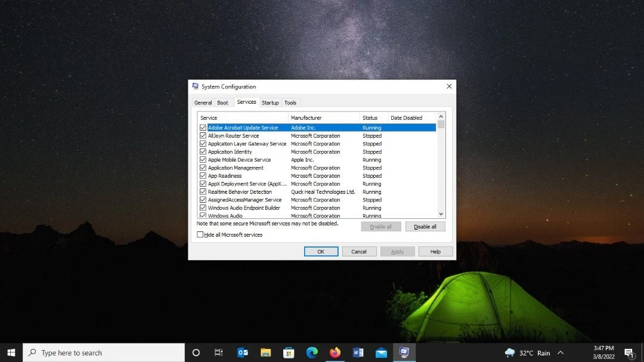The image size is (644, 362).
Task: Check Hide all Microsoft services
Action: [200, 234]
